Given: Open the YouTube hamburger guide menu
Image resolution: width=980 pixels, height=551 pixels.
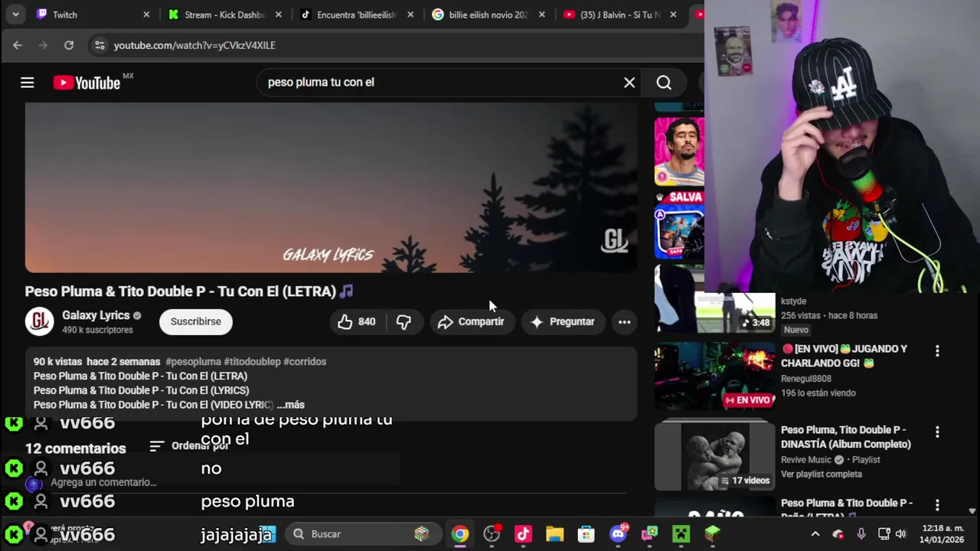Looking at the screenshot, I should coord(28,83).
